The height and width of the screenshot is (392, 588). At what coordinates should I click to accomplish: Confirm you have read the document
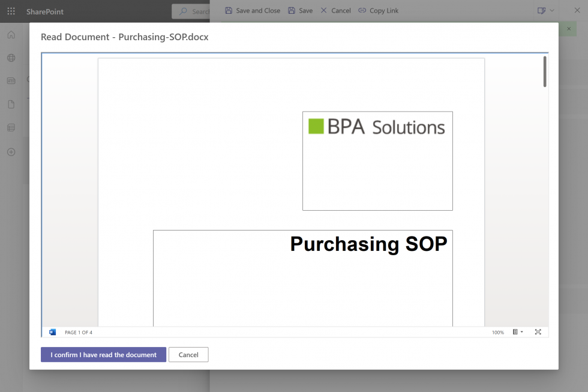tap(103, 354)
